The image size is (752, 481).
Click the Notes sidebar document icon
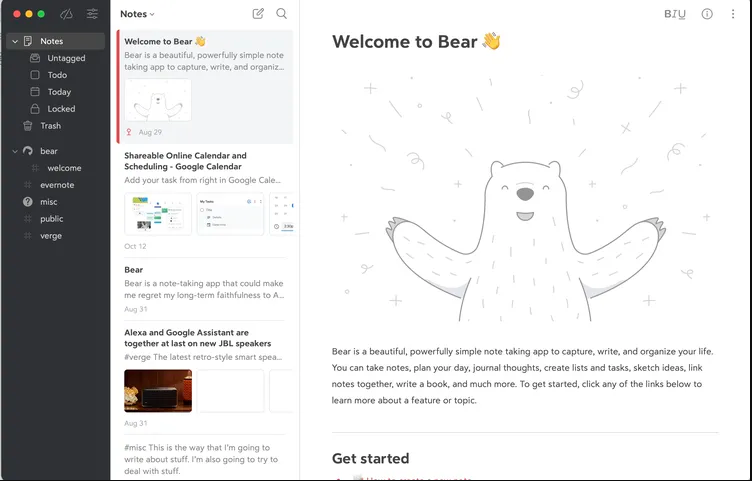tap(28, 41)
